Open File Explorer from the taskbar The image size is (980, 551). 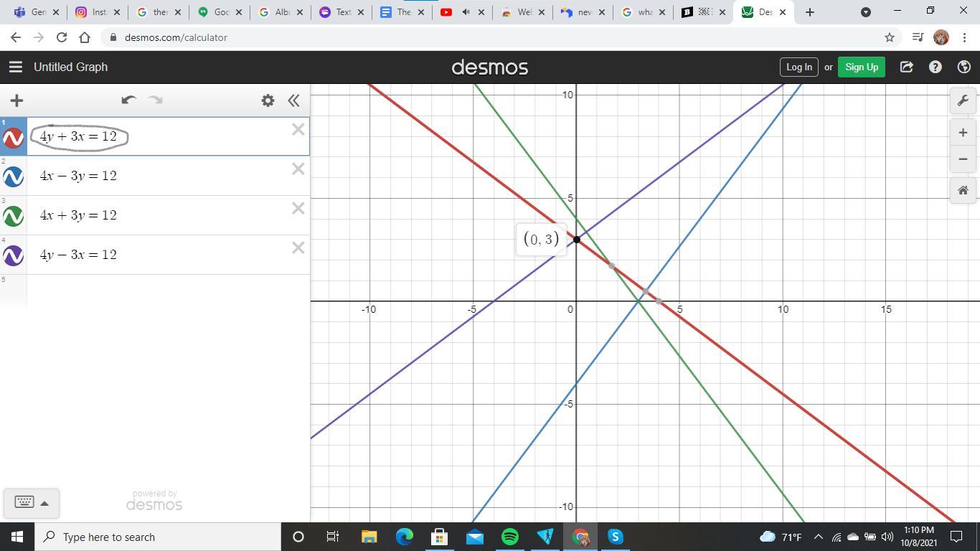(369, 537)
